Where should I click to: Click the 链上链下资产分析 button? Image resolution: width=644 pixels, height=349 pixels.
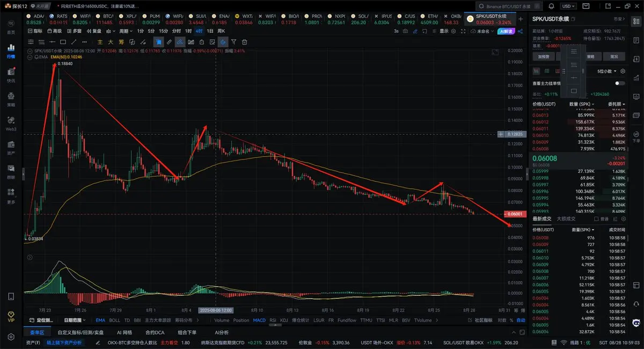click(63, 342)
